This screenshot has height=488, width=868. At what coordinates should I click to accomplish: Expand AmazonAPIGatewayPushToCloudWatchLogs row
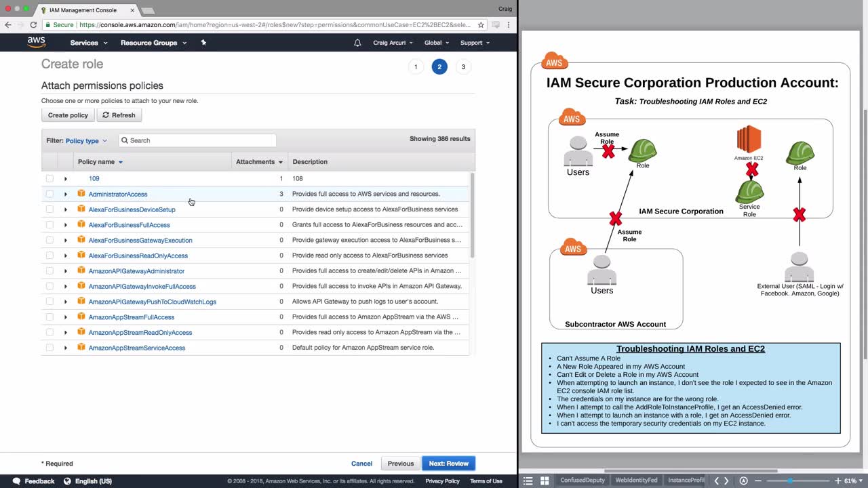(66, 302)
